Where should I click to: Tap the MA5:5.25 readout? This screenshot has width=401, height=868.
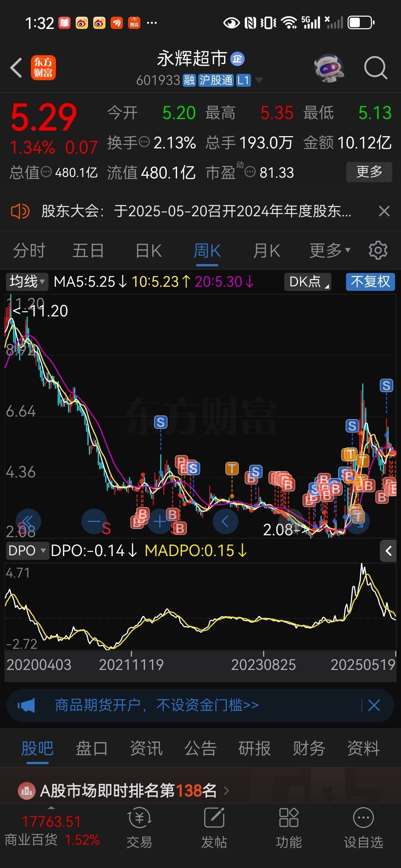click(90, 282)
